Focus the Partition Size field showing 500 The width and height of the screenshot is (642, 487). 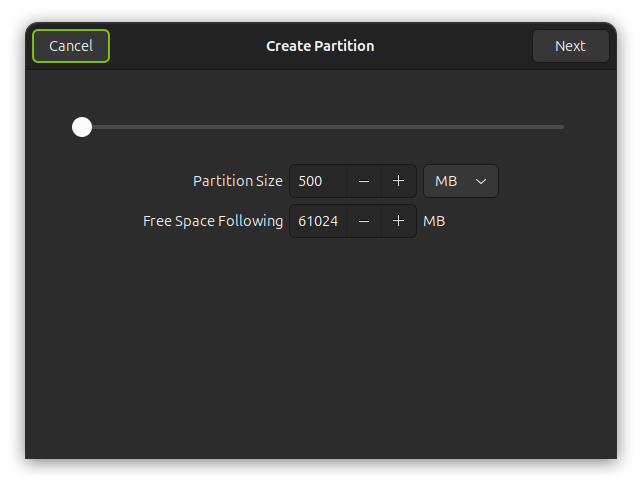(x=318, y=181)
